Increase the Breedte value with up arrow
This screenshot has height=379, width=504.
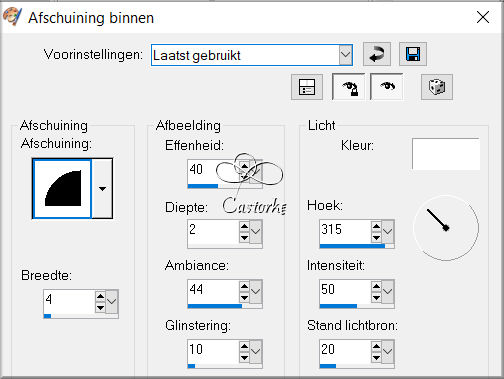[x=100, y=295]
